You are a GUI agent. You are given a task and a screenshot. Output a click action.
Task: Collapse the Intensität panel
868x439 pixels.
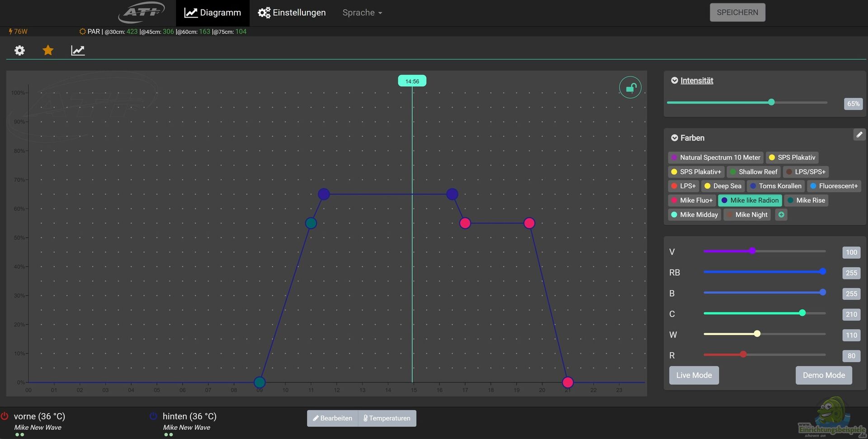(675, 80)
